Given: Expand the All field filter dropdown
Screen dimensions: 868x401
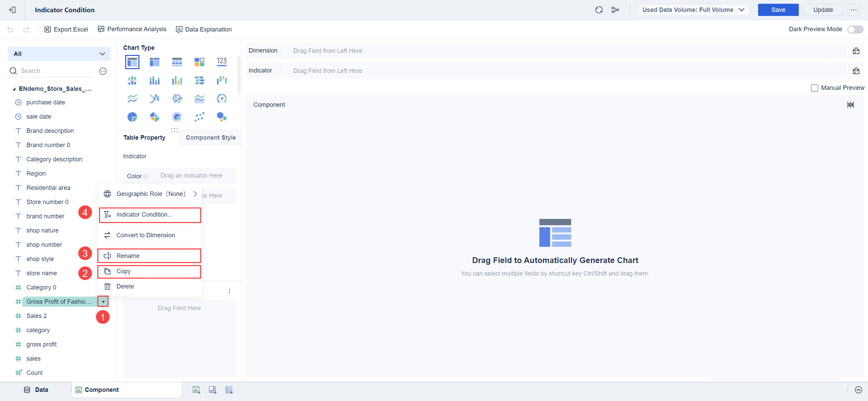Looking at the screenshot, I should coord(59,54).
